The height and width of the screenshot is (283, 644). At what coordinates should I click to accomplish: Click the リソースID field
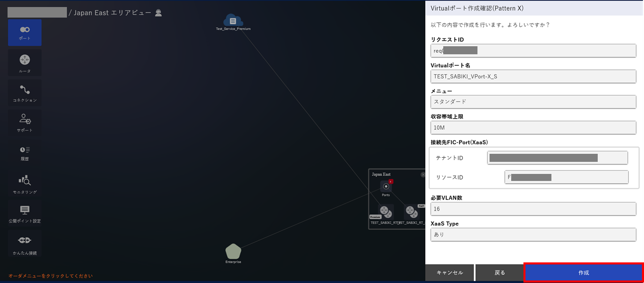point(567,177)
